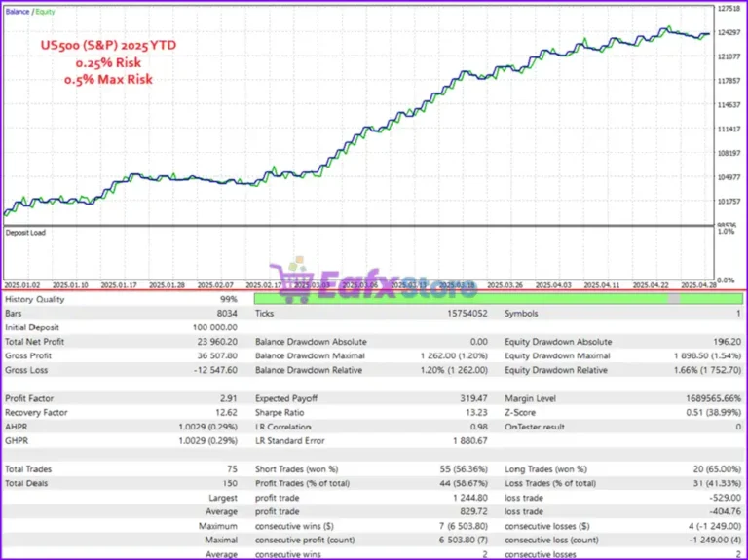Click the 101757 value on price axis
748x560 pixels.
coord(729,202)
